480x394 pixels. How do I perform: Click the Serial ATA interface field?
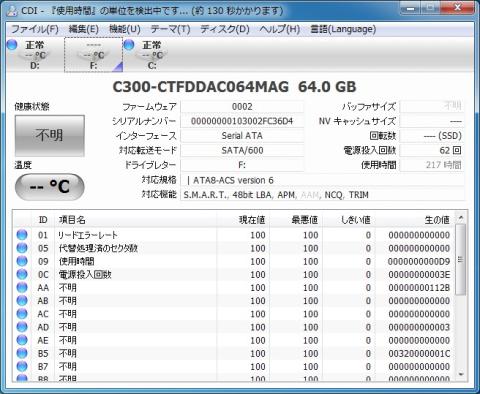[x=242, y=136]
